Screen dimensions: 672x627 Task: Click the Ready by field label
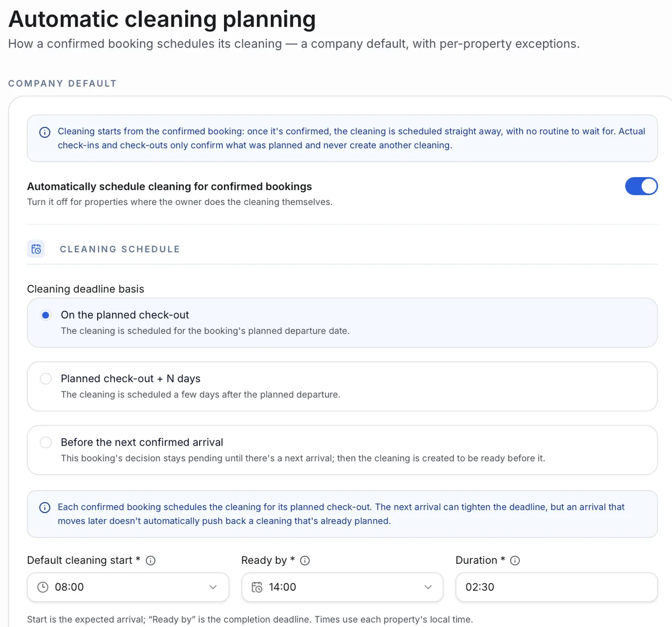268,561
